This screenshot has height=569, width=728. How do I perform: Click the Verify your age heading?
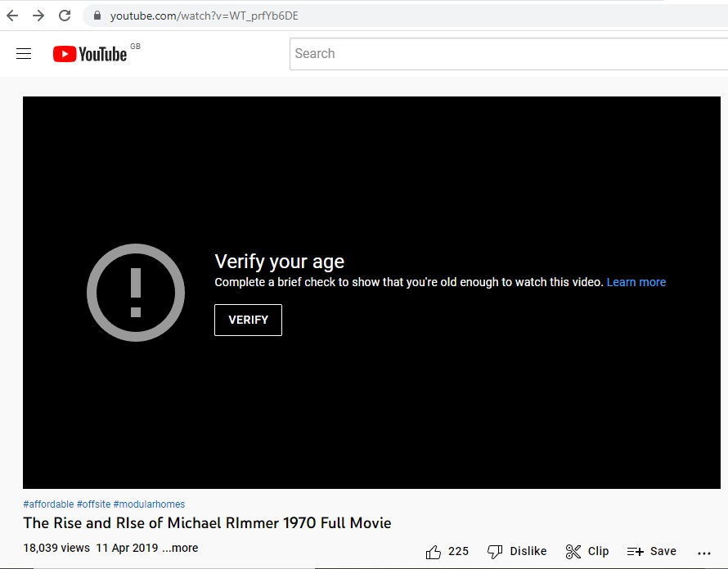click(280, 262)
